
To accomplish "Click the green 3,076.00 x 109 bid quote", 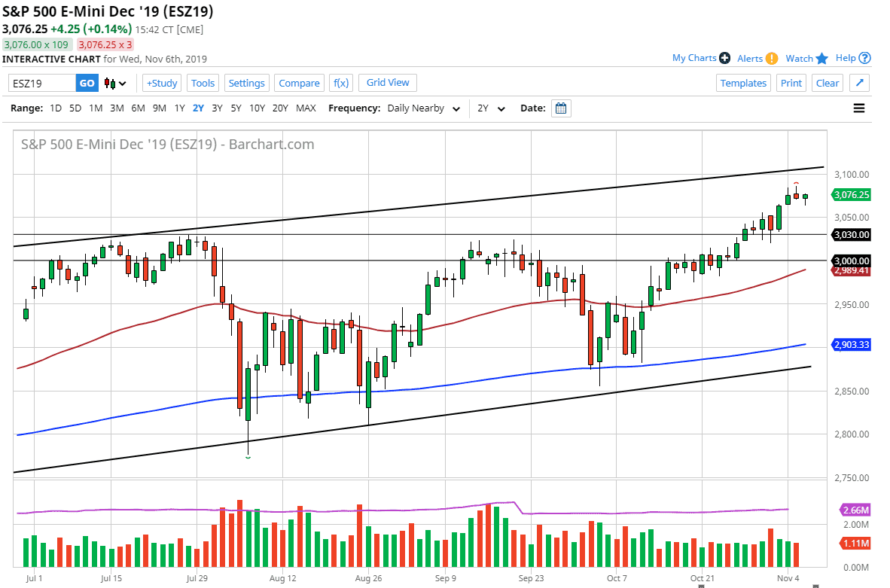I will [37, 45].
